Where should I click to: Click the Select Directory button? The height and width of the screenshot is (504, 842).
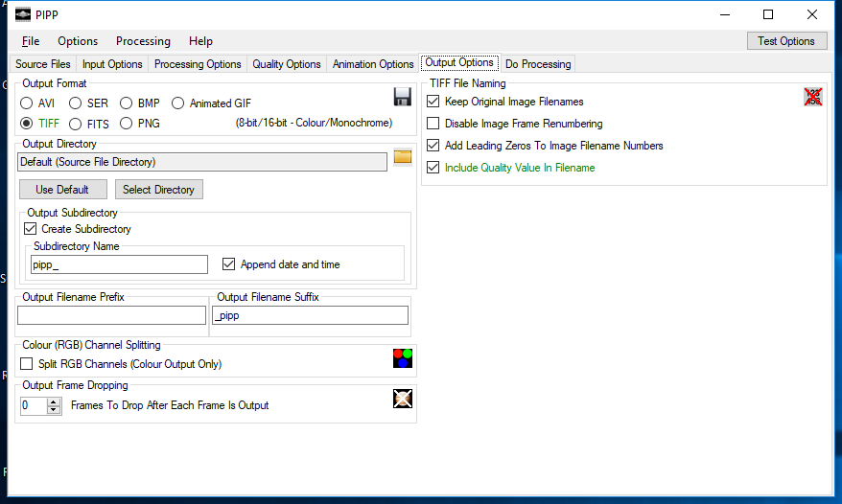pos(159,190)
